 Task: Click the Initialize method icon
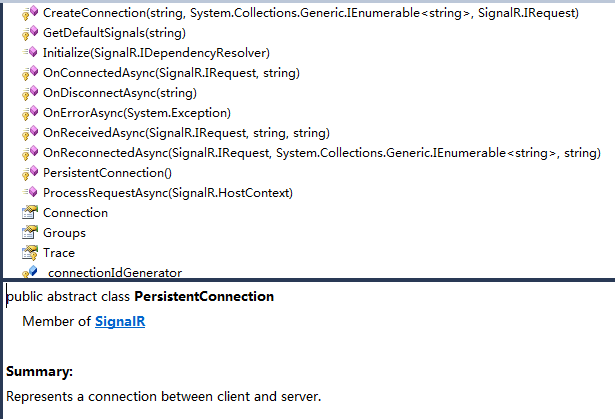(30, 53)
